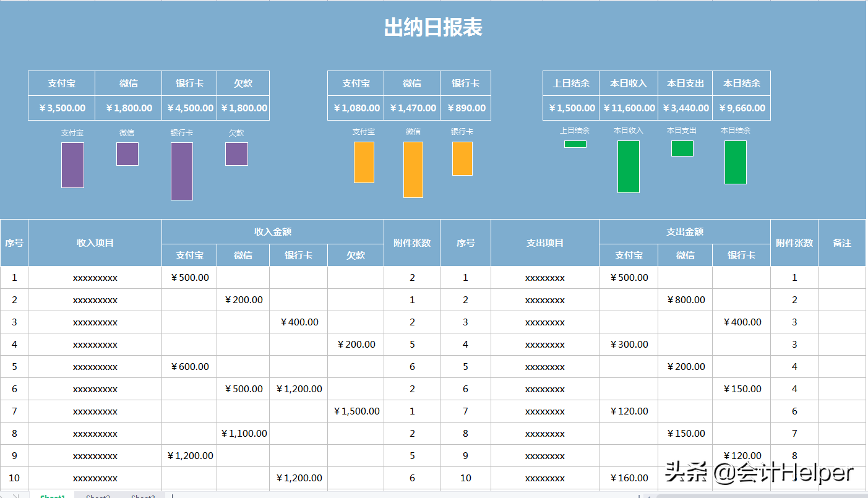Select the active Sheet1 tab
This screenshot has width=868, height=498.
coord(53,496)
